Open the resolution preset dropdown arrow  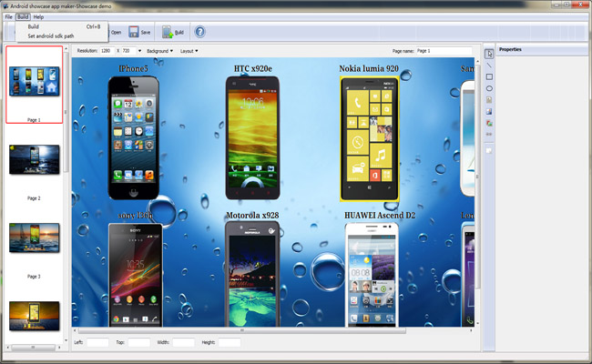tap(139, 51)
